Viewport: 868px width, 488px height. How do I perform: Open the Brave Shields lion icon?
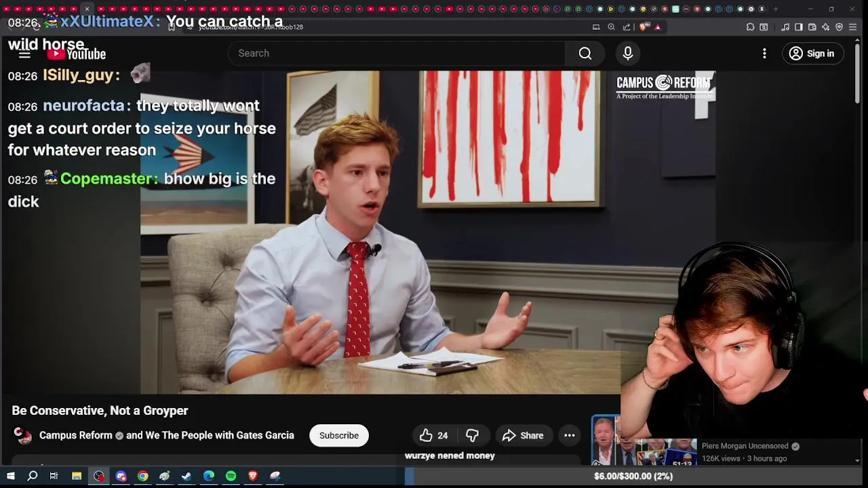[644, 27]
